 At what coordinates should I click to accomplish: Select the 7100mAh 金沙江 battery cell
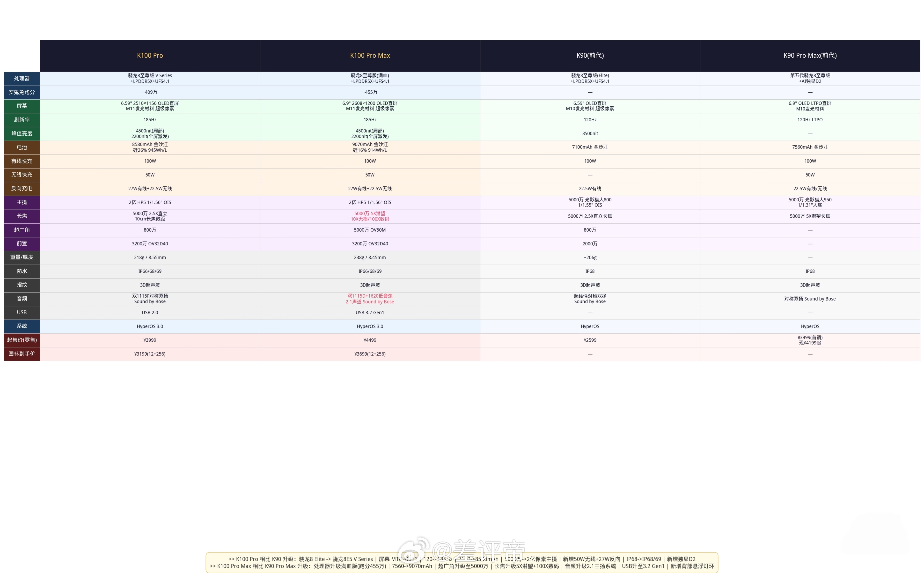pos(590,147)
